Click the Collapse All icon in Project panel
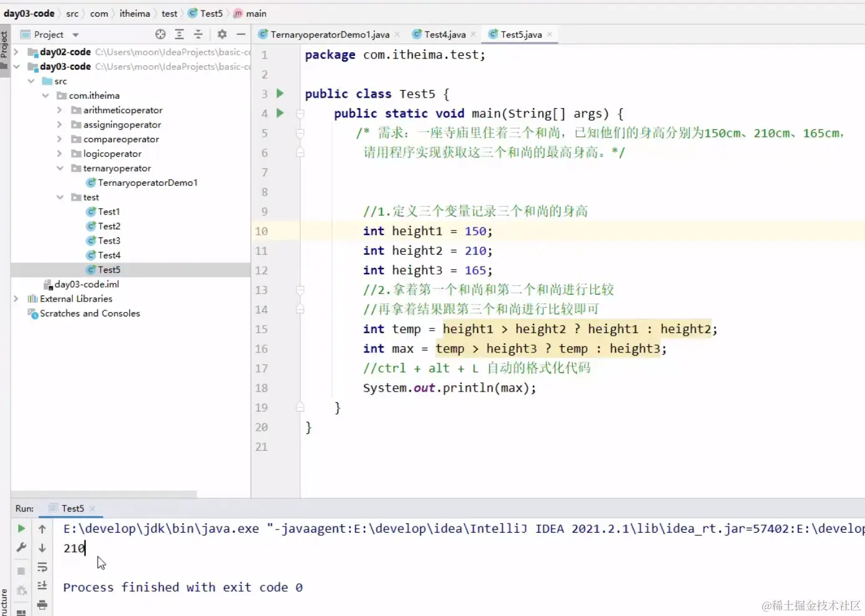This screenshot has height=616, width=865. click(x=198, y=34)
